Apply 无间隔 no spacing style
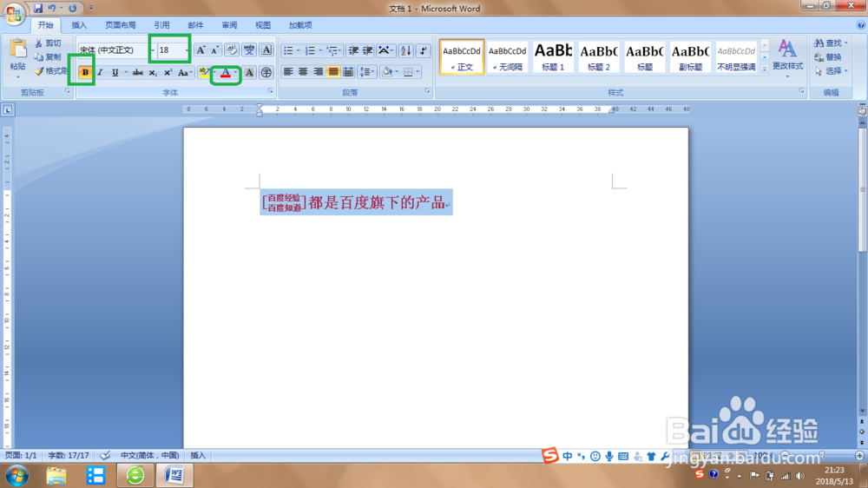This screenshot has height=488, width=868. 507,57
